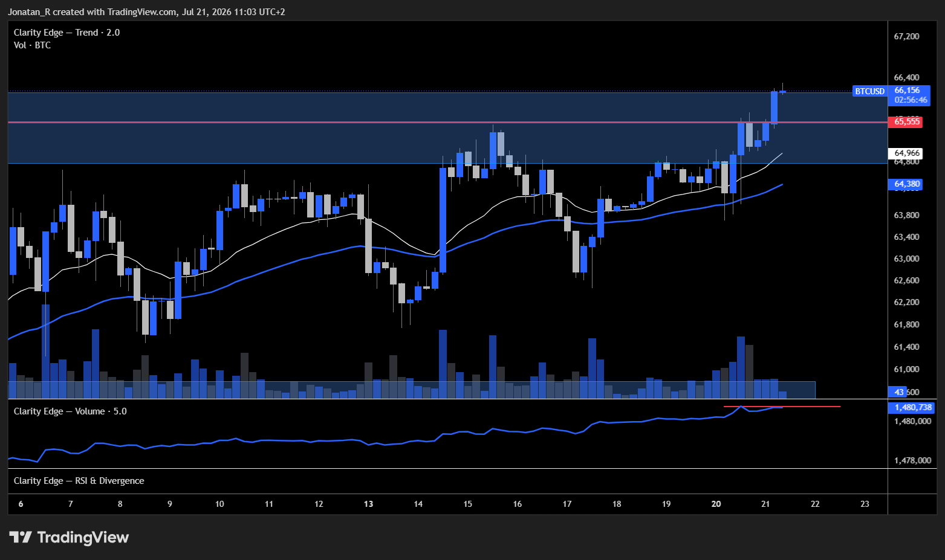Select the current price label 66,156
945x560 pixels.
907,90
